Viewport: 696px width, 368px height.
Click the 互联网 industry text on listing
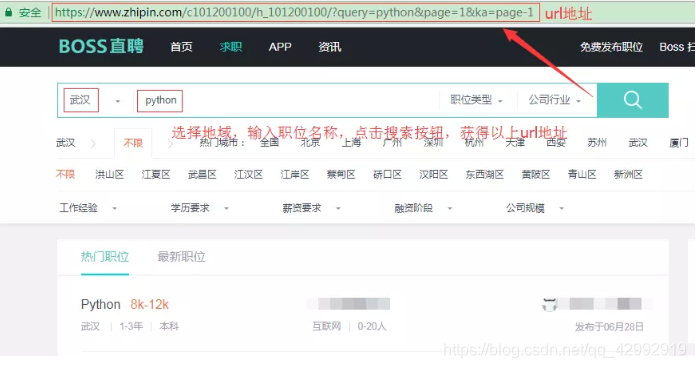click(x=327, y=327)
